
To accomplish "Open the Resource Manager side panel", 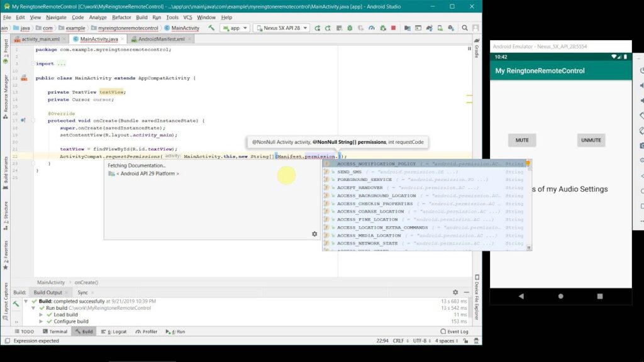I will (x=5, y=97).
